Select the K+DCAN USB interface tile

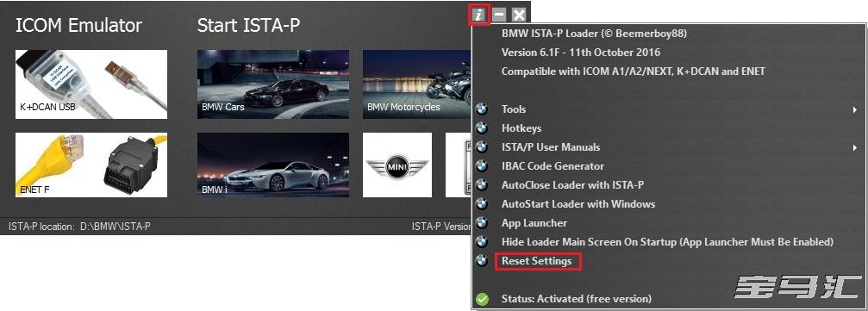click(91, 84)
